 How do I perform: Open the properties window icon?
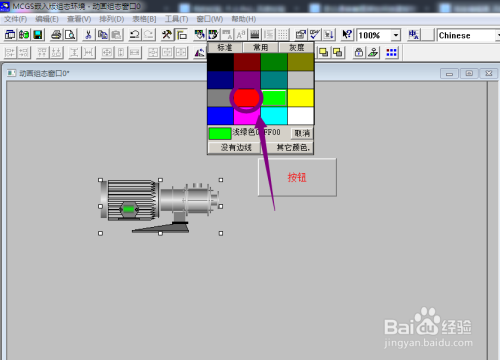[x=301, y=35]
